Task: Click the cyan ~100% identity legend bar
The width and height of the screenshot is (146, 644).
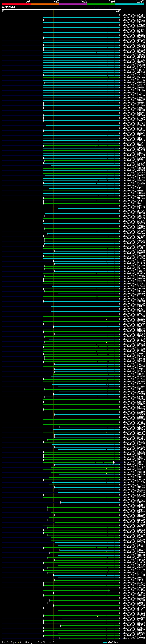Action: [129, 4]
